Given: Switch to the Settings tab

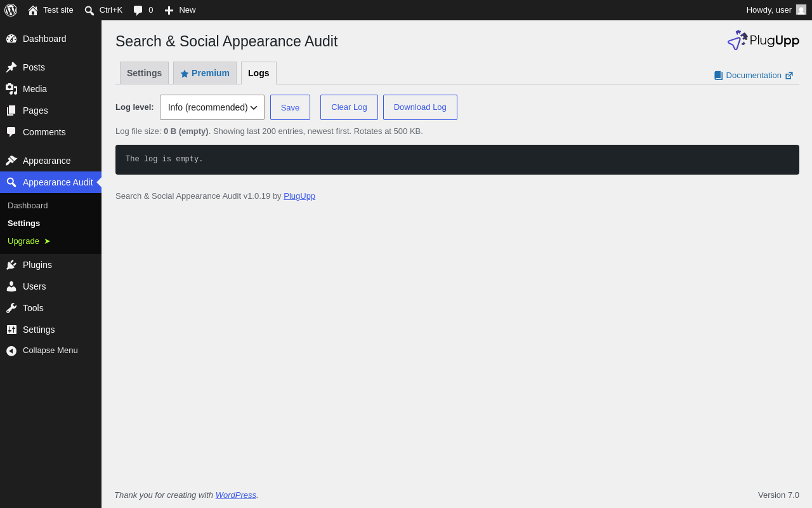Looking at the screenshot, I should coord(144,73).
